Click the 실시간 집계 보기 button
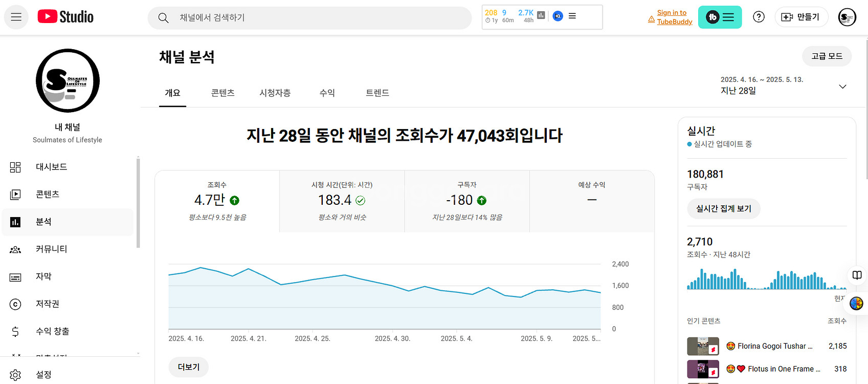 723,209
